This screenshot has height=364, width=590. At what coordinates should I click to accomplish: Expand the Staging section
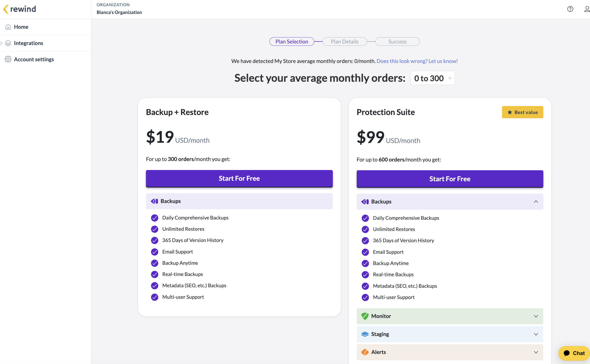536,334
